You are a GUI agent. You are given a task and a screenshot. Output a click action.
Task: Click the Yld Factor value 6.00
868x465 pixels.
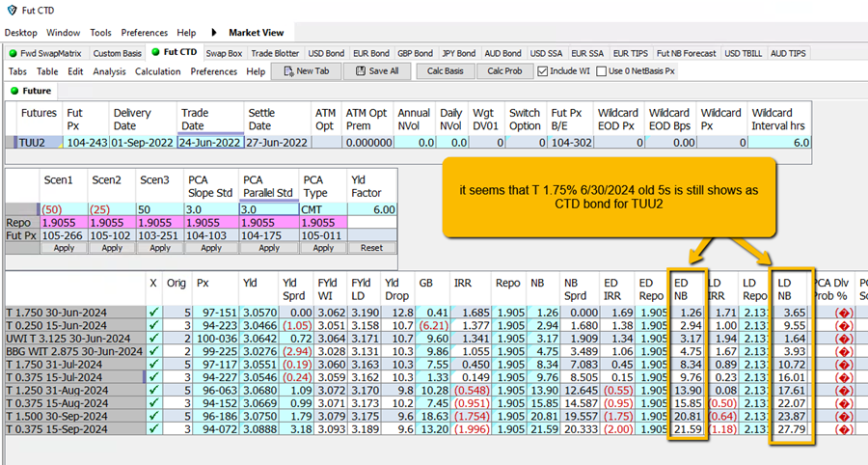coord(372,209)
